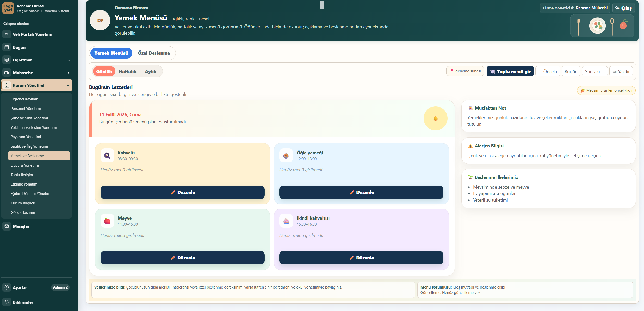Go to previous day with Önceki
The width and height of the screenshot is (644, 311).
click(x=548, y=71)
